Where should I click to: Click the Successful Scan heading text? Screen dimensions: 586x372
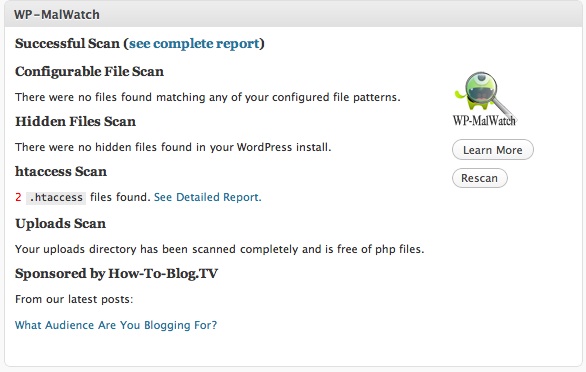click(x=67, y=43)
